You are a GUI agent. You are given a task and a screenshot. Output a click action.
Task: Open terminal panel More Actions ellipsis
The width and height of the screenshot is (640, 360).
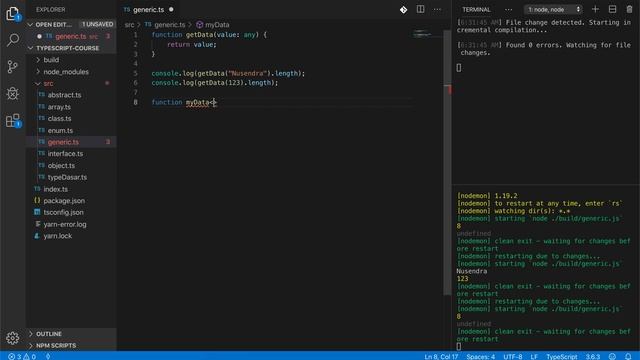508,9
